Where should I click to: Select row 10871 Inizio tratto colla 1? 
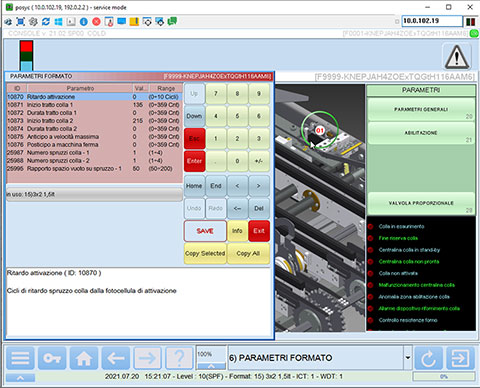click(x=94, y=105)
